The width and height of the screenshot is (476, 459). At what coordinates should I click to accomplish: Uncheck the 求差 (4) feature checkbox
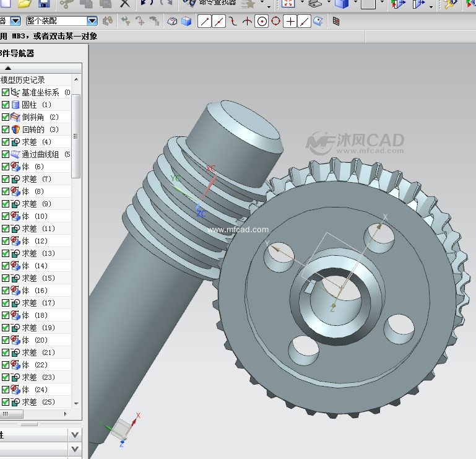[5, 142]
